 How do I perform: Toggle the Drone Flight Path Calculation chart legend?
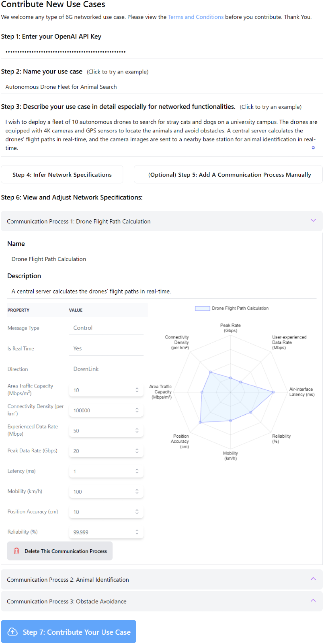click(x=203, y=308)
